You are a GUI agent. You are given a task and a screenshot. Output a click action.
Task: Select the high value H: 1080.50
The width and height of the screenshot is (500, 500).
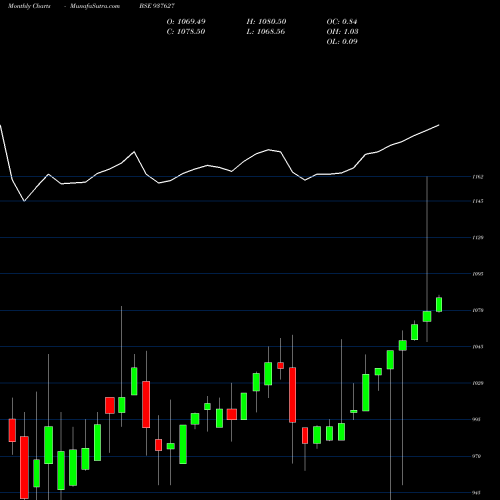[x=266, y=22]
